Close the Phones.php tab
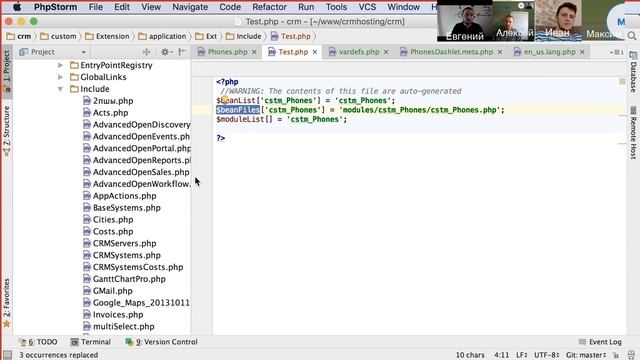Viewport: 640px width, 360px height. pos(254,52)
